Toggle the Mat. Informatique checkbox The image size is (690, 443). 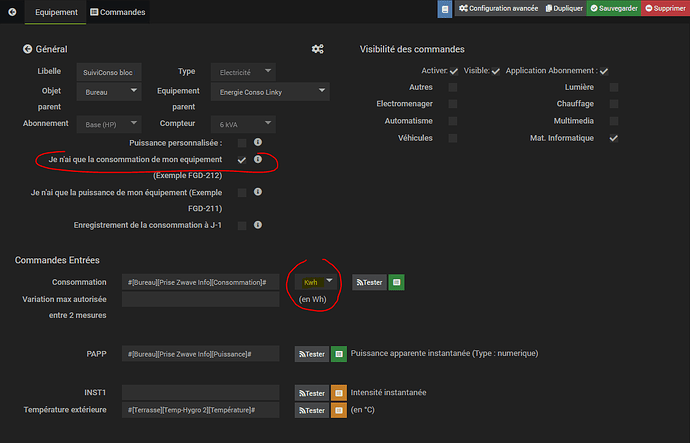614,138
